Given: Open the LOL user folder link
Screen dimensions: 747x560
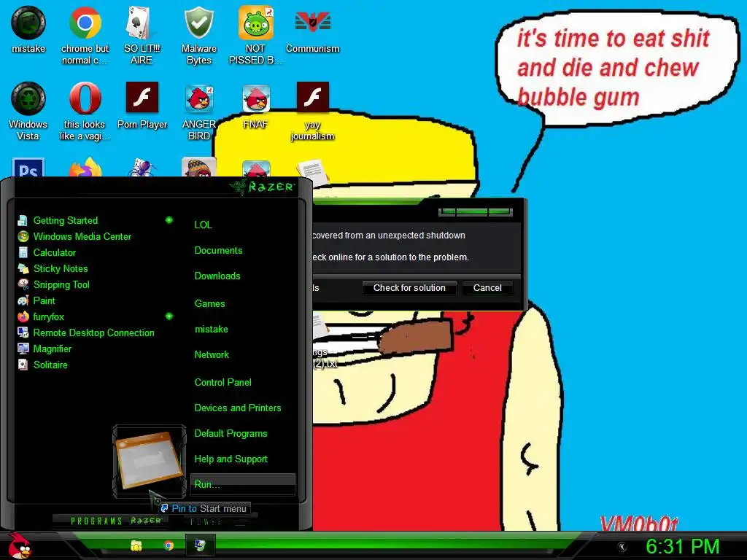Looking at the screenshot, I should point(203,225).
